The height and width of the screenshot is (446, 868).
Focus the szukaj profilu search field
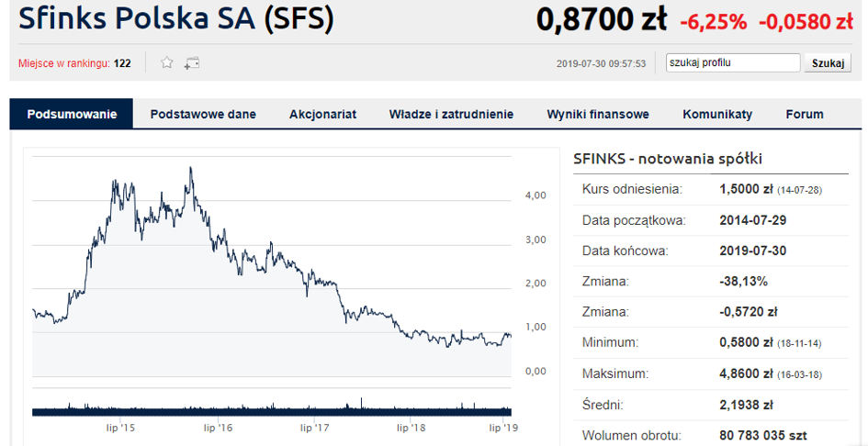tap(733, 63)
